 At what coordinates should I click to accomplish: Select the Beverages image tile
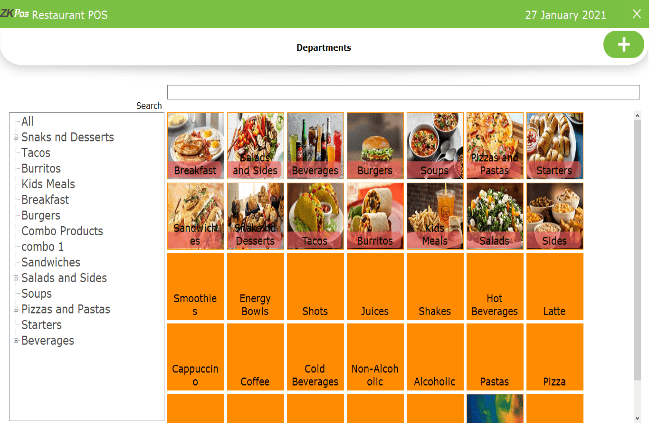tap(315, 145)
